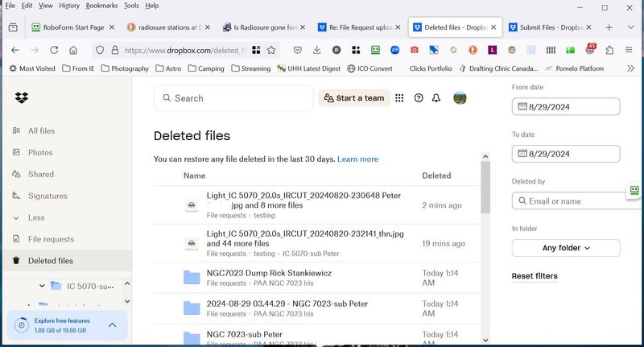
Task: Open ICO Convert bookmark
Action: pyautogui.click(x=369, y=68)
